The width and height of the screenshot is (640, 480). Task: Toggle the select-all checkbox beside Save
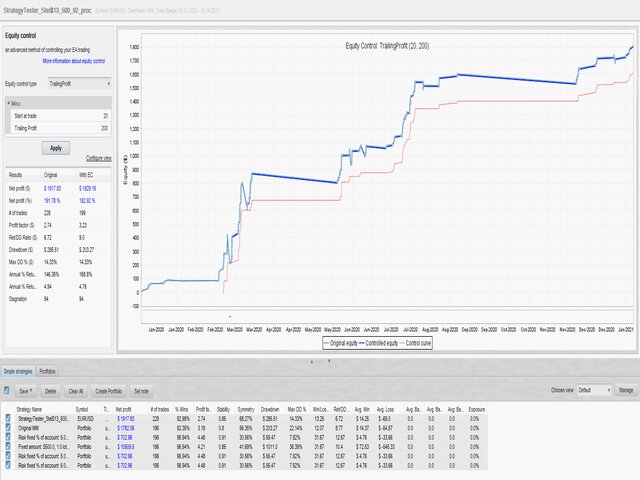point(7,391)
